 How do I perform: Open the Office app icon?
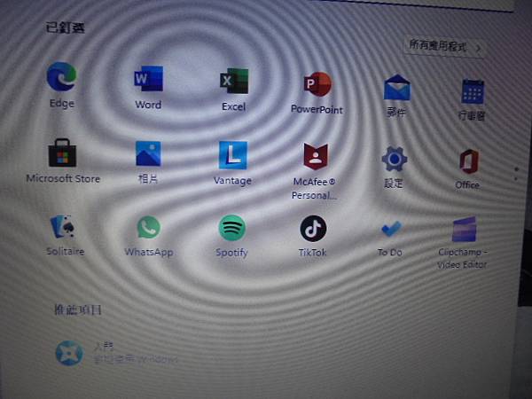coord(469,161)
